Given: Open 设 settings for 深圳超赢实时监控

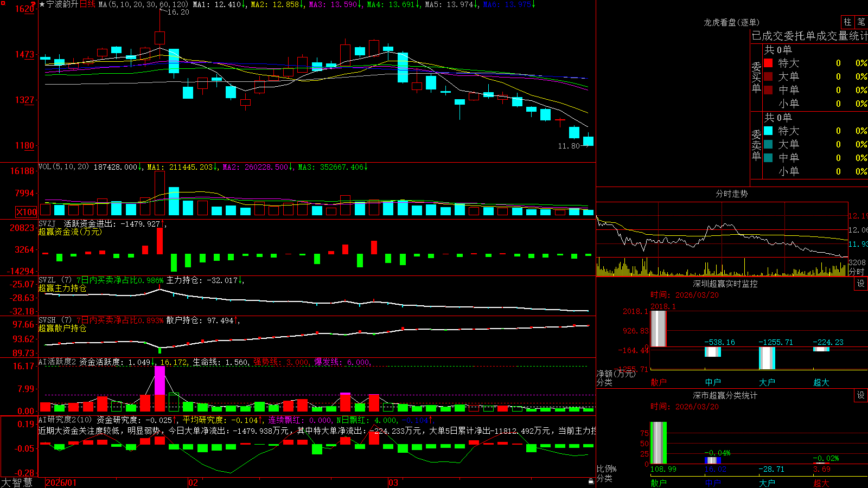Looking at the screenshot, I should (861, 284).
